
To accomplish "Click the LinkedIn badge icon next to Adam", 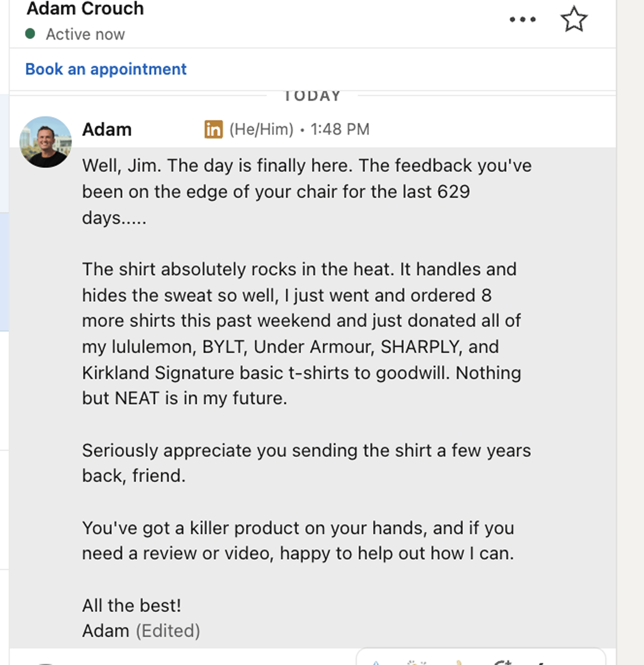I will [213, 130].
